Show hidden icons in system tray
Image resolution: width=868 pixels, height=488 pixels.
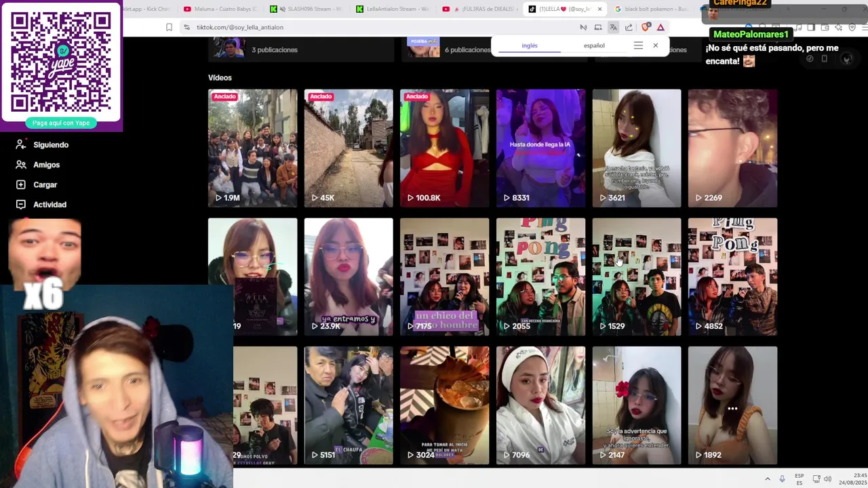pos(768,479)
